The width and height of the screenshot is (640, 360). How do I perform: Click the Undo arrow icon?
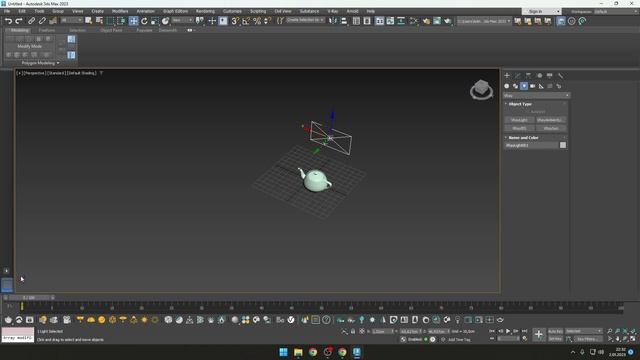(8, 21)
